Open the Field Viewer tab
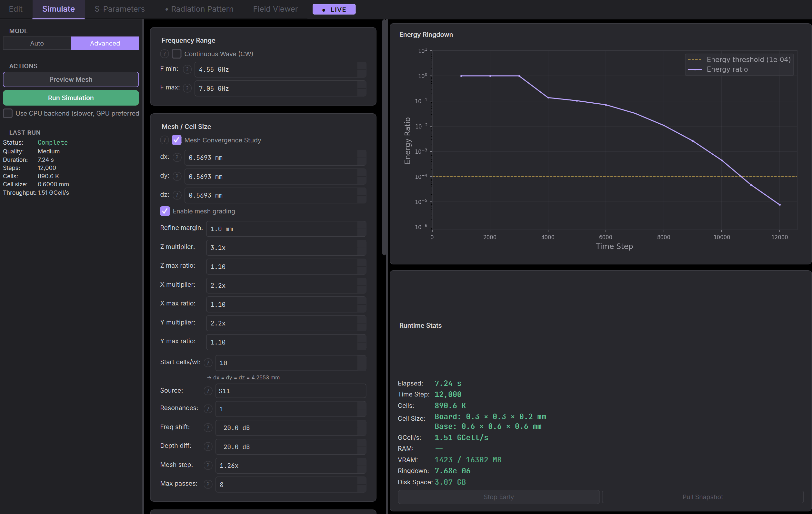Screen dimensions: 812x514 pyautogui.click(x=275, y=9)
